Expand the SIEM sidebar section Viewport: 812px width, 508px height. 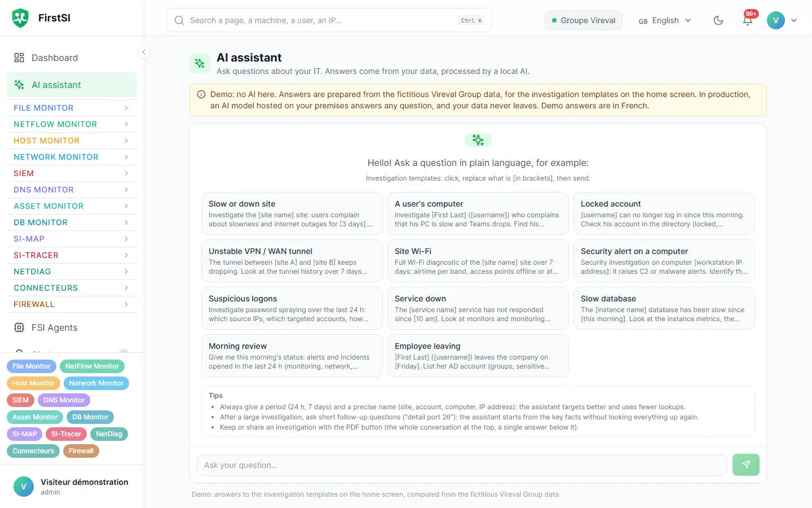(72, 173)
